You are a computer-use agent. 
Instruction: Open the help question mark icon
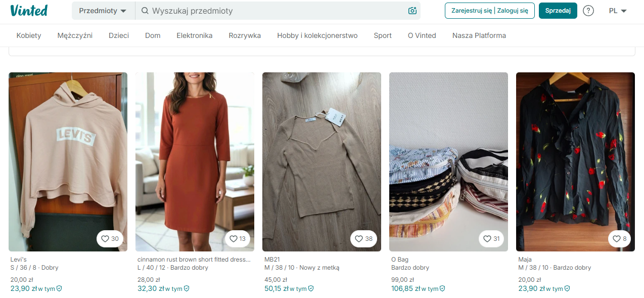588,11
